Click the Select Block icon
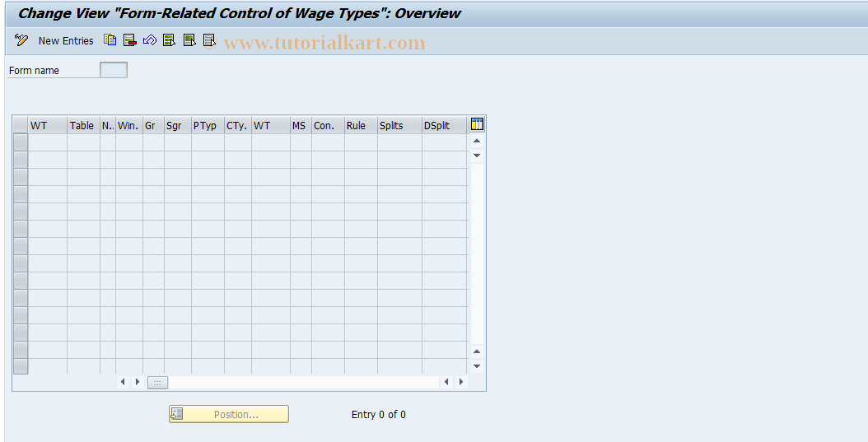Image resolution: width=868 pixels, height=442 pixels. (189, 40)
